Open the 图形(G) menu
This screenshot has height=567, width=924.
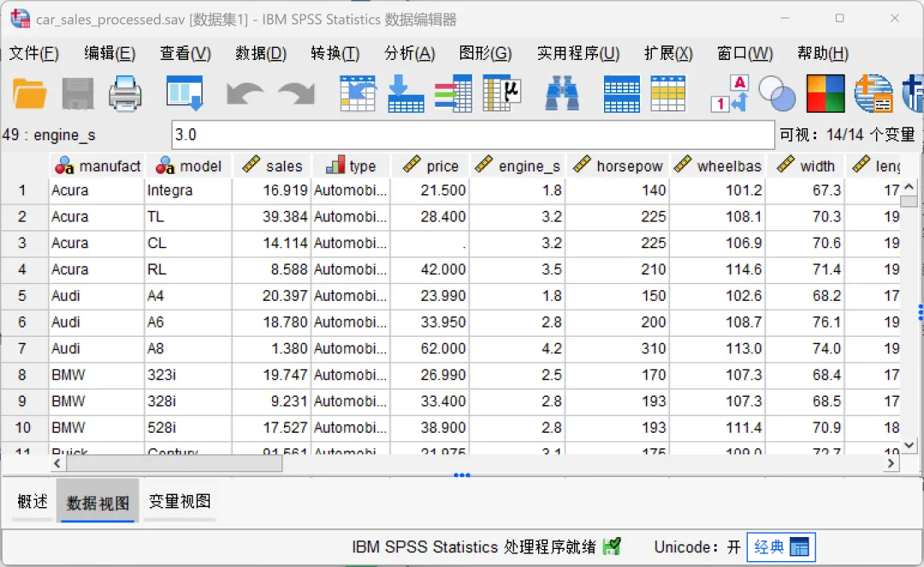pyautogui.click(x=485, y=54)
